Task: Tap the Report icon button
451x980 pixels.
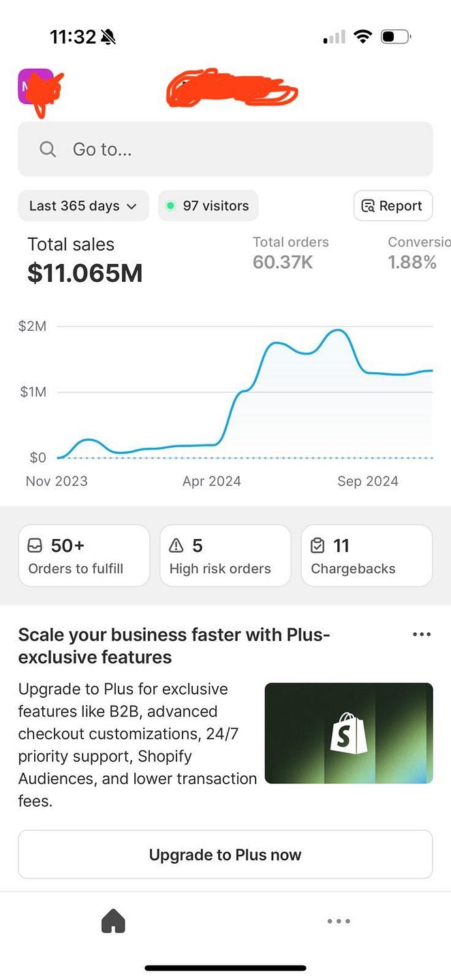Action: (393, 206)
